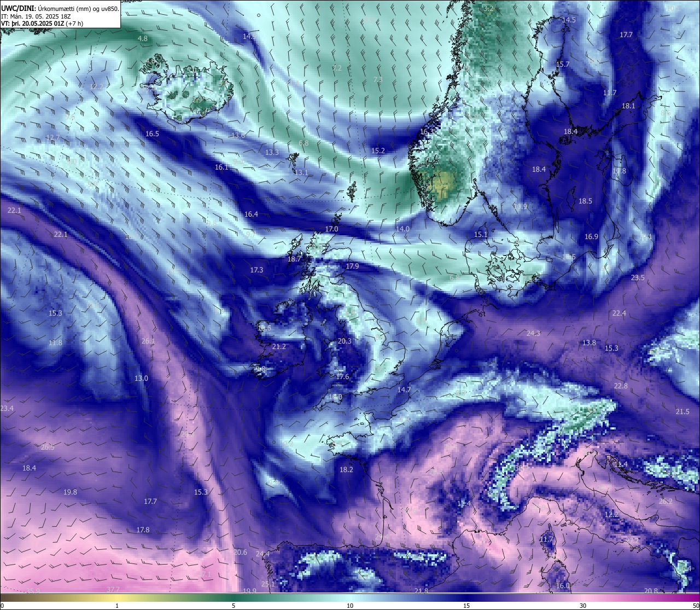Click the 21.8 map value

[x=421, y=591]
